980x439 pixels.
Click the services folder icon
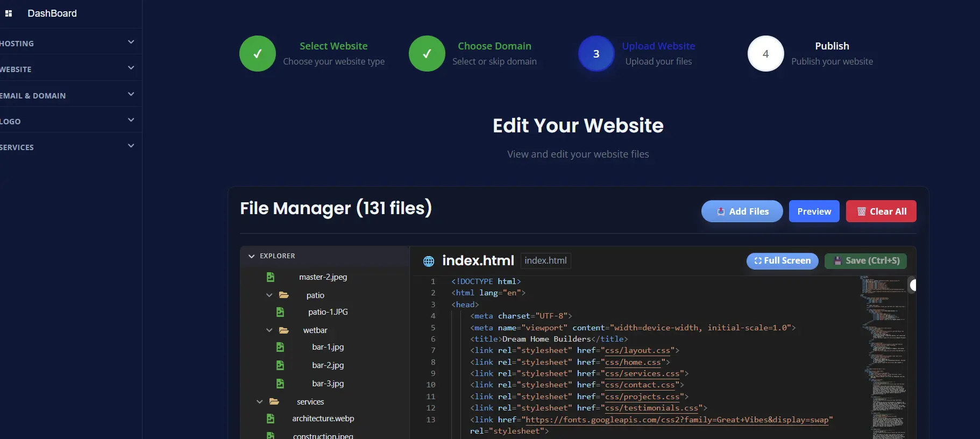[x=274, y=402]
